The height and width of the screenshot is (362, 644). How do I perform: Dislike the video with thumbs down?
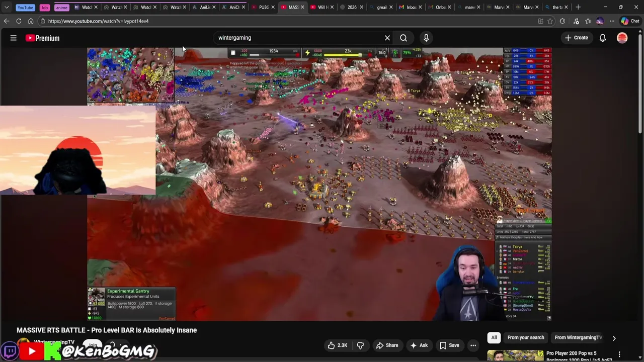point(360,345)
